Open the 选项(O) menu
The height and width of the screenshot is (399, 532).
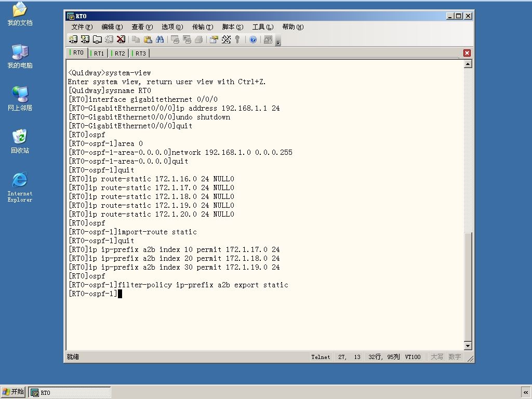pos(172,27)
